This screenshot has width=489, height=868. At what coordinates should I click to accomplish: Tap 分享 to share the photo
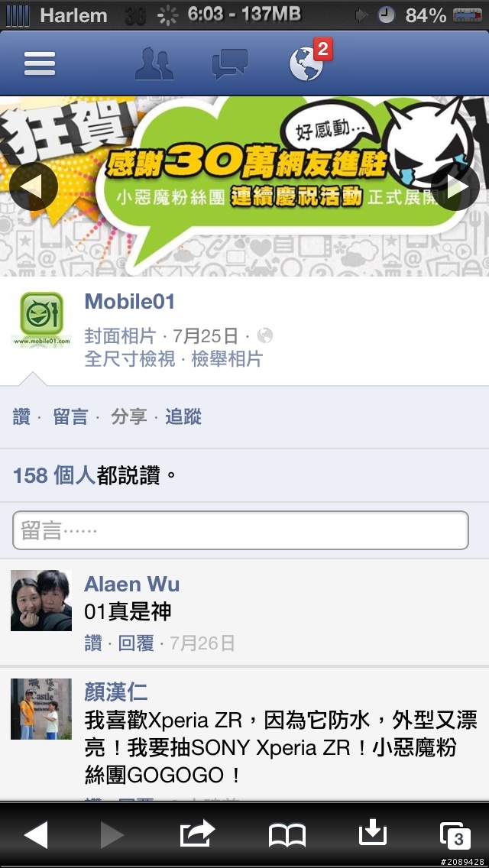coord(129,417)
